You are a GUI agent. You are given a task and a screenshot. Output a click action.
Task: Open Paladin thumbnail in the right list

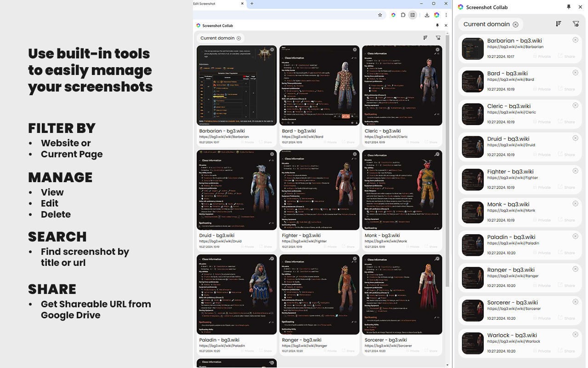tap(473, 245)
